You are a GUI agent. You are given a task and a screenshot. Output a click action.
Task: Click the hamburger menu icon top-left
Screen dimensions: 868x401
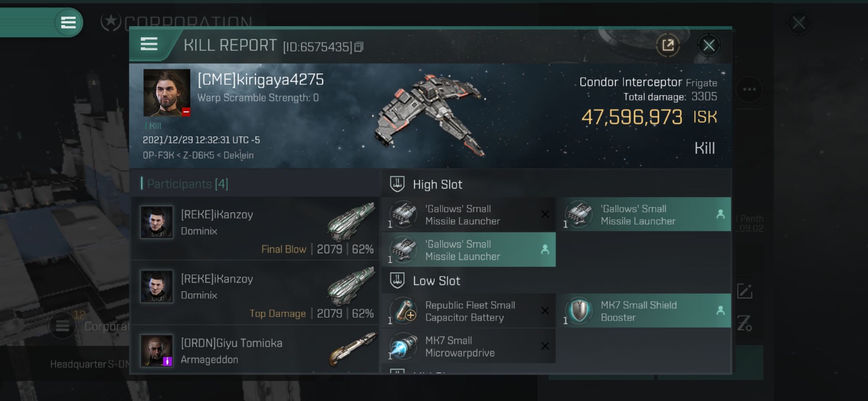pyautogui.click(x=66, y=22)
